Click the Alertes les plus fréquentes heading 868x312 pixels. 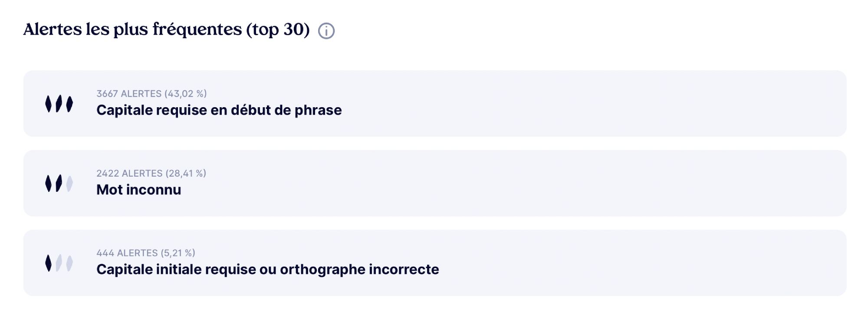[x=130, y=29]
